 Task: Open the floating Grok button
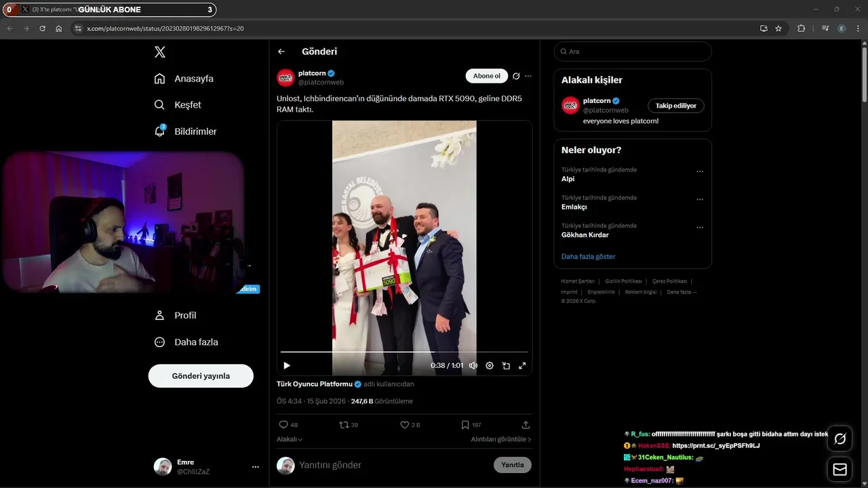(840, 439)
